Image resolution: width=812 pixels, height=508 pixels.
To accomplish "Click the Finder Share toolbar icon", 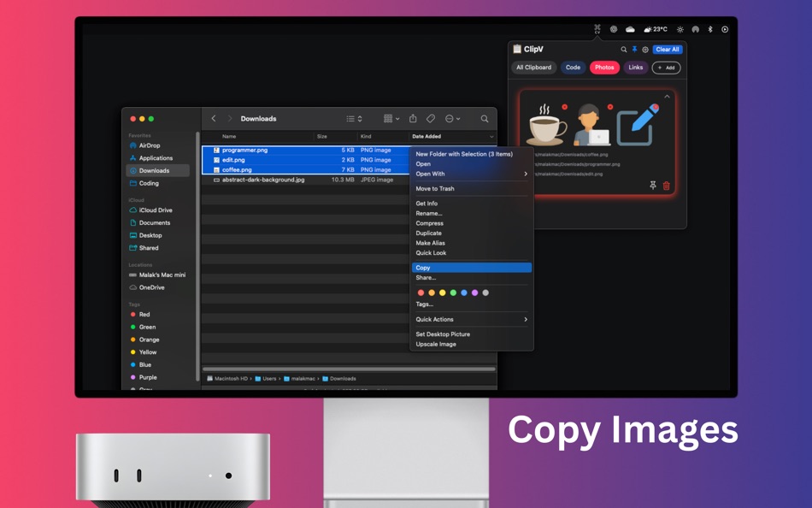I will click(413, 119).
